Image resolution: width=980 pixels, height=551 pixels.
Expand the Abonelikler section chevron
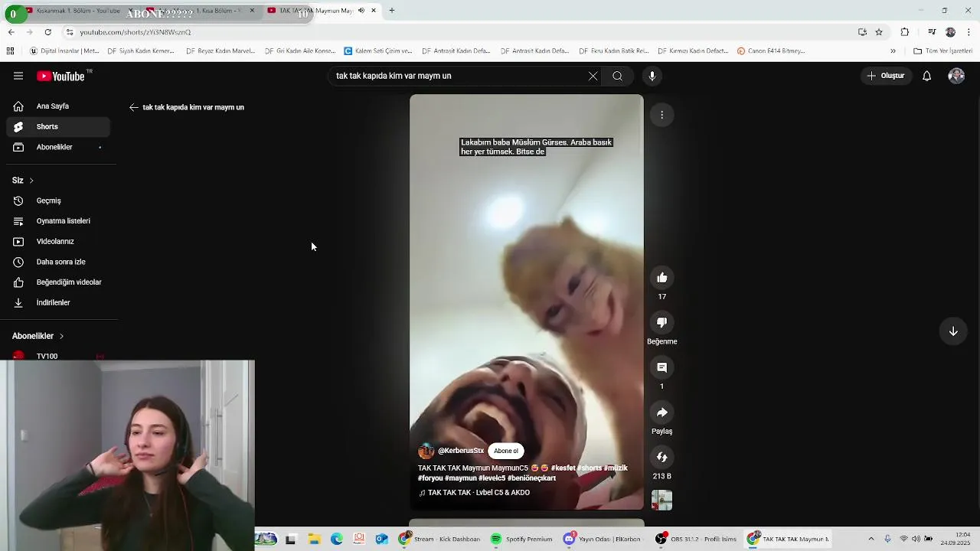pyautogui.click(x=61, y=336)
